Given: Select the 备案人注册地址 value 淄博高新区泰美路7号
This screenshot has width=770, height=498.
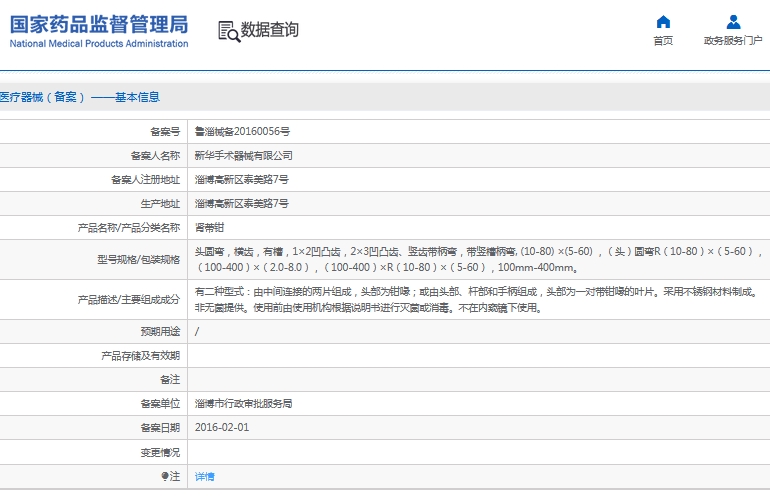Looking at the screenshot, I should 242,180.
